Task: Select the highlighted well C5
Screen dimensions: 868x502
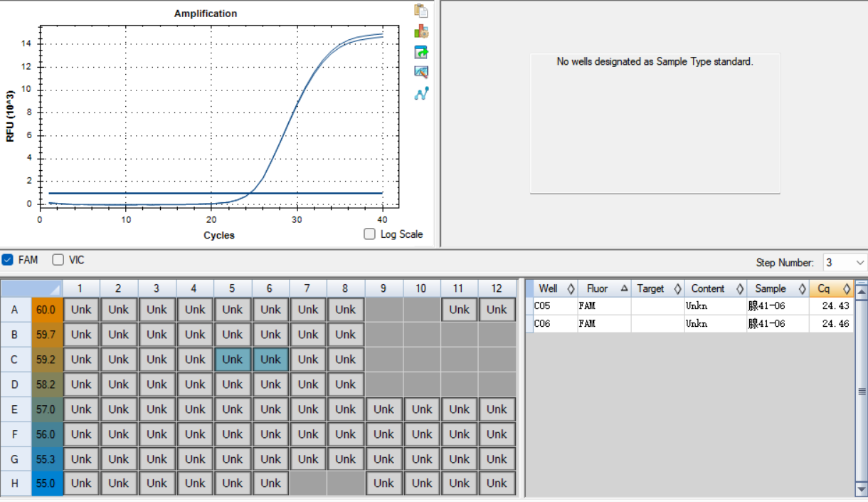Action: pyautogui.click(x=233, y=360)
